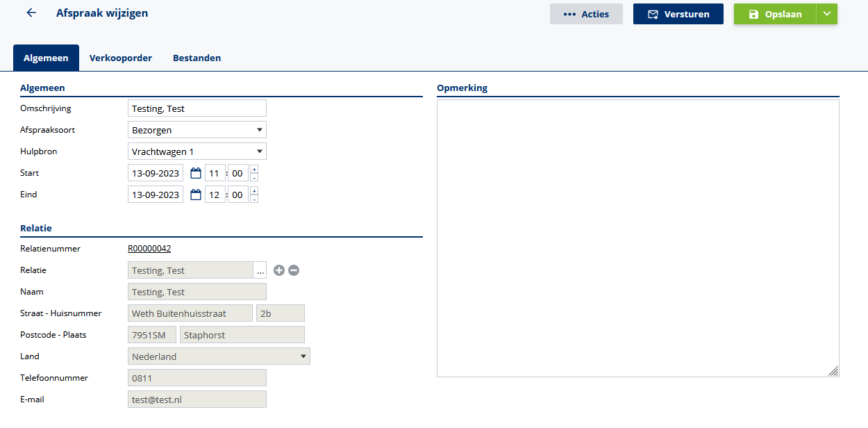Click inside the Opmerking text area

tap(637, 238)
